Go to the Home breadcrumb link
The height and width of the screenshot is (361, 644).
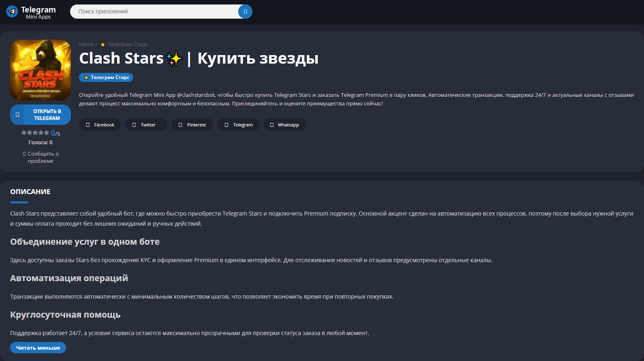(x=86, y=45)
